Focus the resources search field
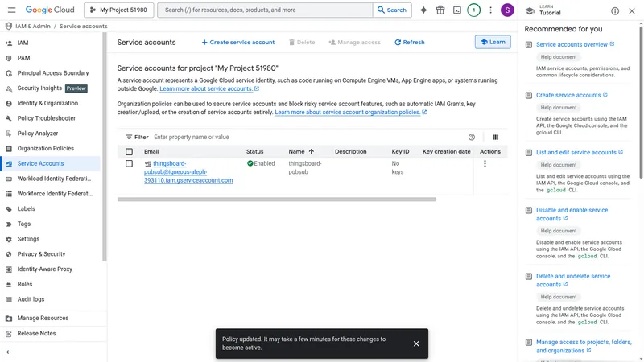This screenshot has width=644, height=362. click(265, 10)
